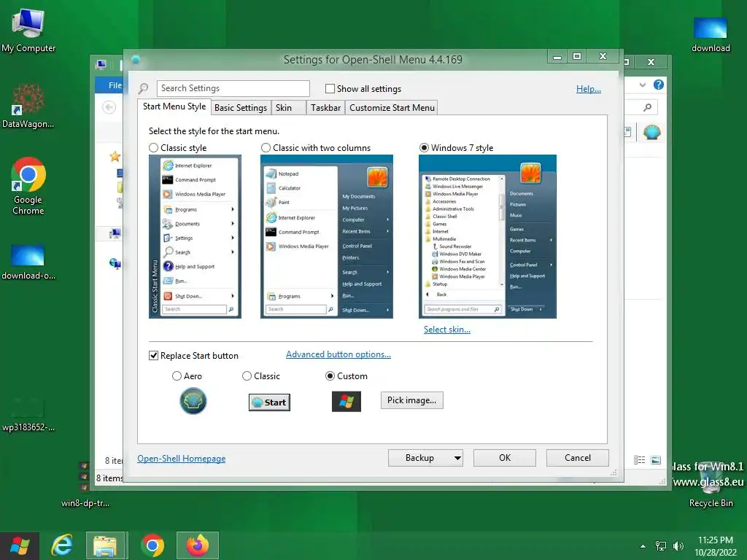This screenshot has width=747, height=560.
Task: Click Explorer window help question icon
Action: [659, 85]
